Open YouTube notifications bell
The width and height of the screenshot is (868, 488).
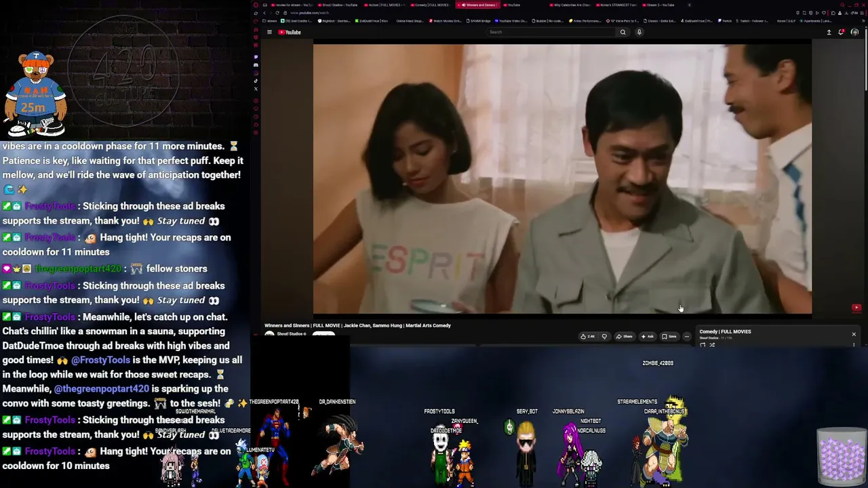tap(842, 32)
